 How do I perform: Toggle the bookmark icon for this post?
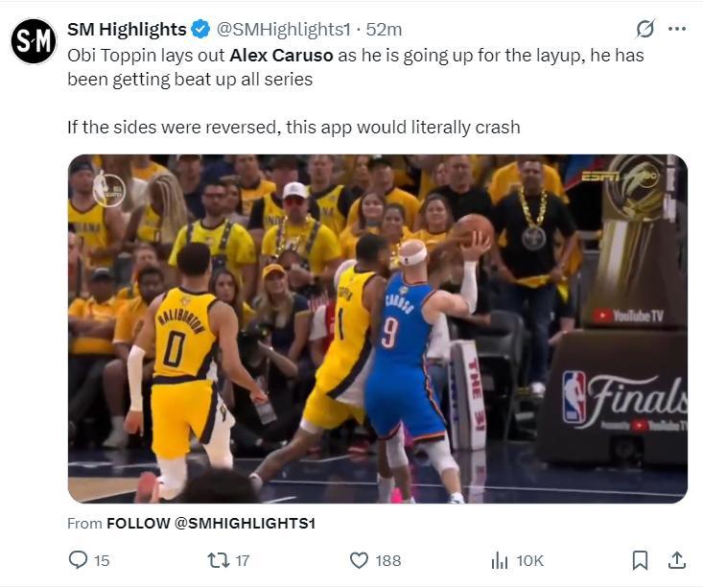(641, 560)
